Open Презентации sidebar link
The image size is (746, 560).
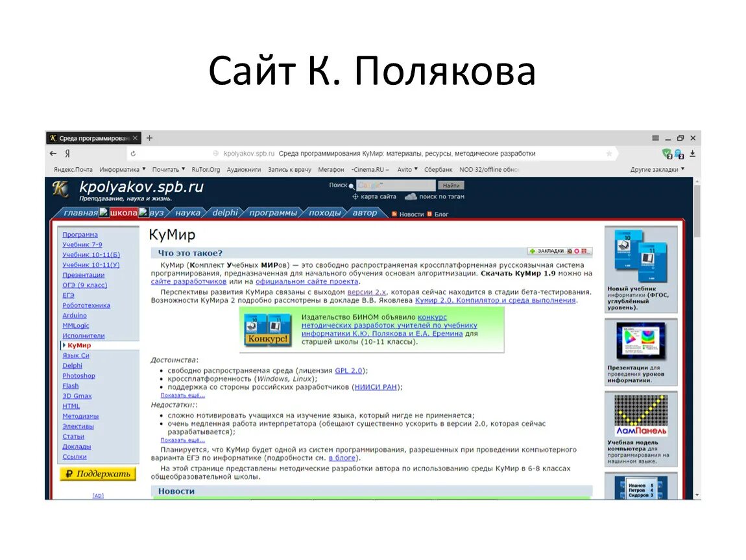tap(83, 275)
